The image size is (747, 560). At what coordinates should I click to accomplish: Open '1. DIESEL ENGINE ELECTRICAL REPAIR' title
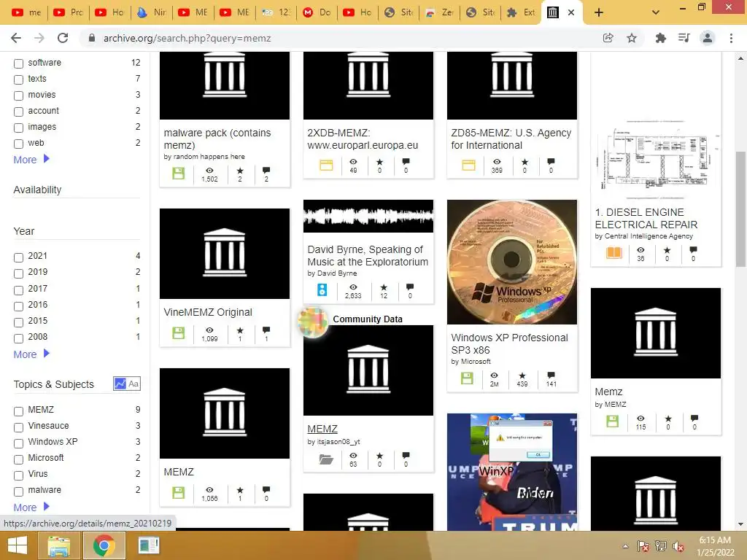point(646,219)
